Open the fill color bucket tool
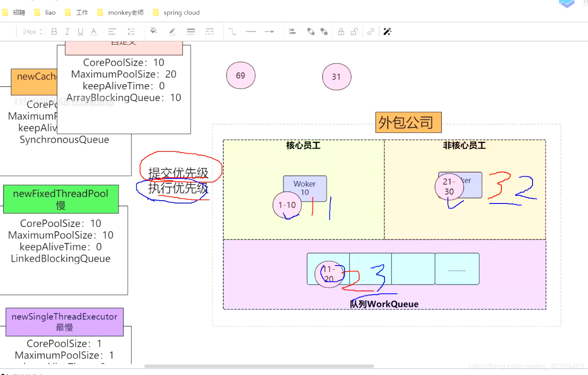 pyautogui.click(x=154, y=31)
